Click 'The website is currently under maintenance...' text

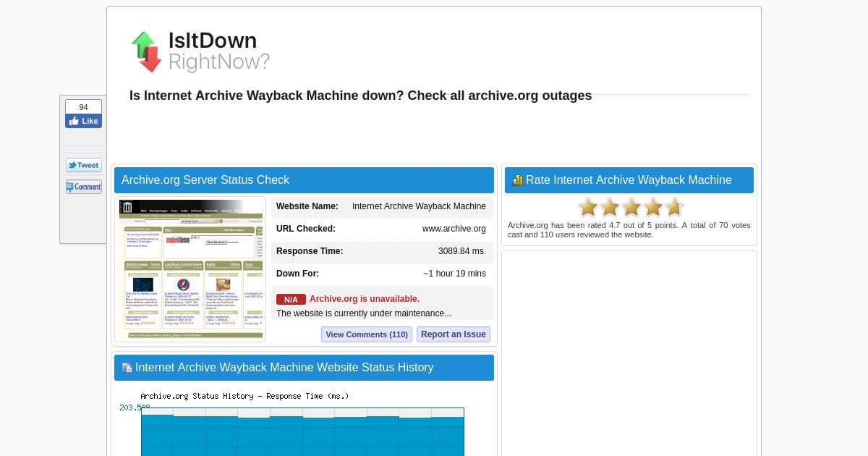[x=364, y=313]
